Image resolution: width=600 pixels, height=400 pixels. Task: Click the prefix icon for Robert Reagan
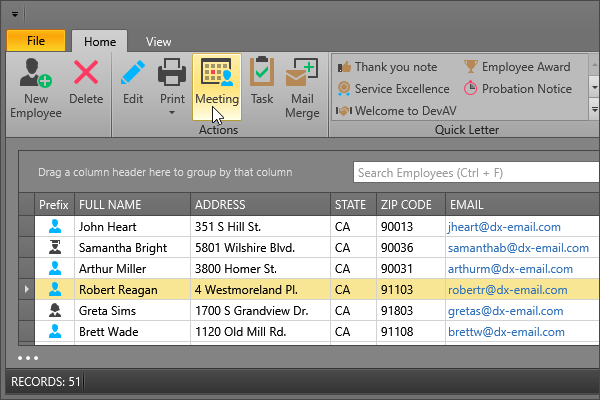(x=55, y=290)
